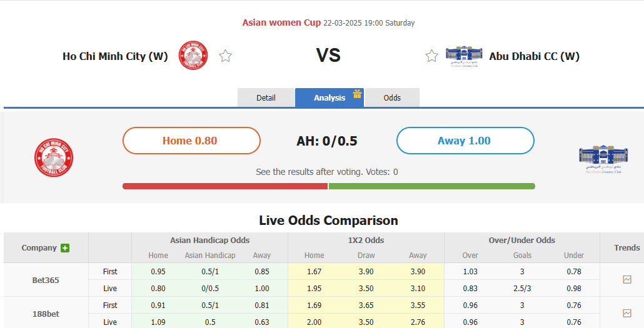Viewport: 644px width, 328px height.
Task: Click 188bet First draw odds 3.65
Action: [x=366, y=305]
